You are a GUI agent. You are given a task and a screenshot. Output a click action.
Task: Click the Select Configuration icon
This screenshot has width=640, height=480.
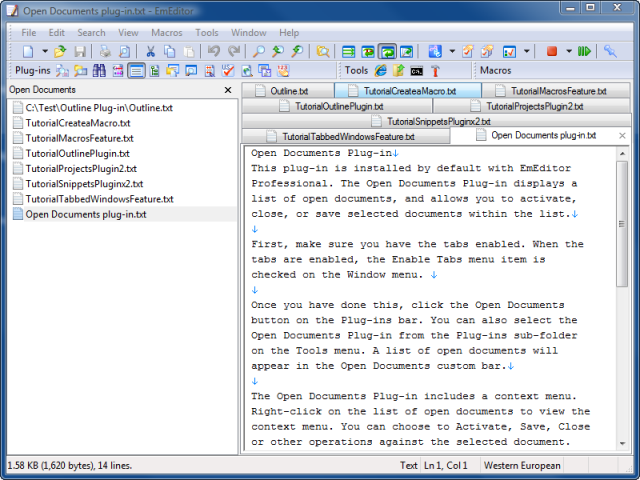coord(435,51)
